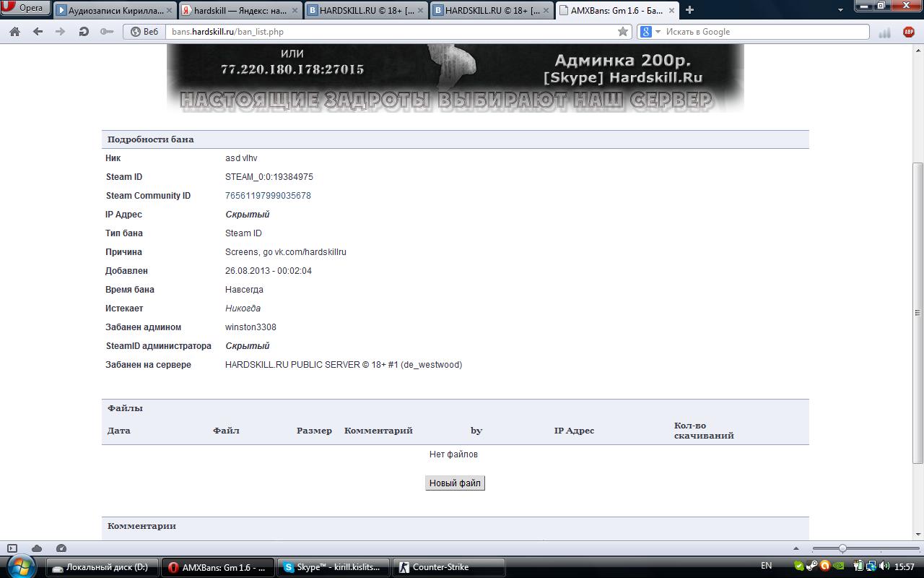This screenshot has width=924, height=578.
Task: Click the Нет файлов message
Action: (x=453, y=454)
